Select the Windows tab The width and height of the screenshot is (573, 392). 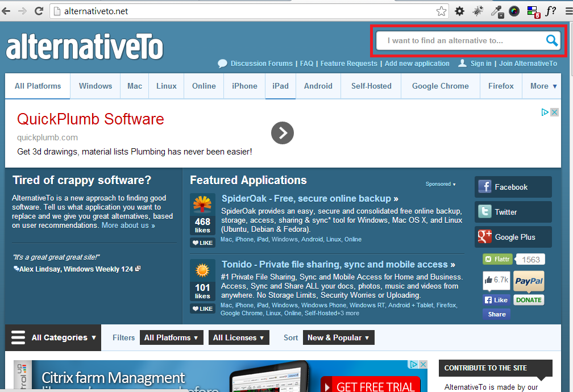coord(95,86)
